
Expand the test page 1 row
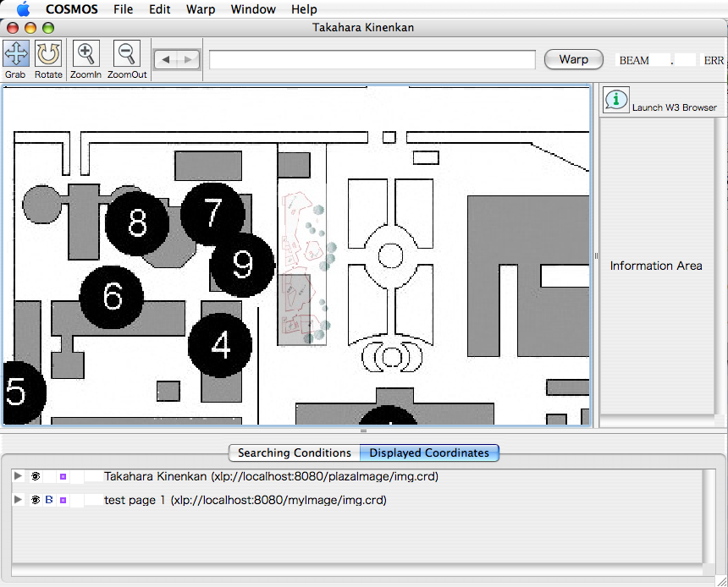click(x=18, y=500)
